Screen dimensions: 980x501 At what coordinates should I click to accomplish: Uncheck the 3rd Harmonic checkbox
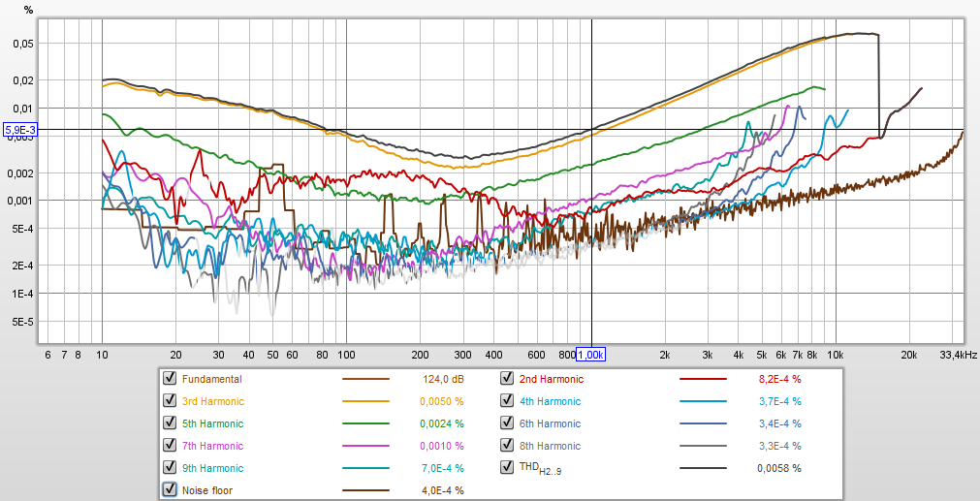[x=169, y=400]
